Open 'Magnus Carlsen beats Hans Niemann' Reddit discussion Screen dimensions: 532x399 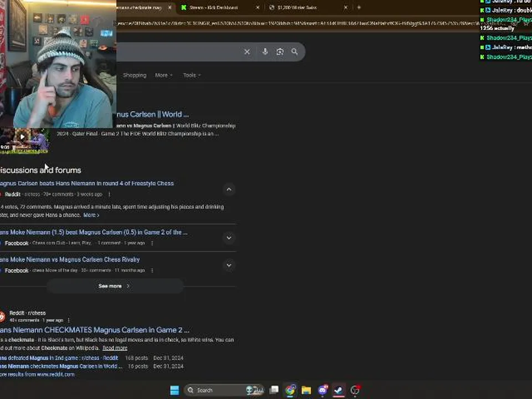point(87,183)
